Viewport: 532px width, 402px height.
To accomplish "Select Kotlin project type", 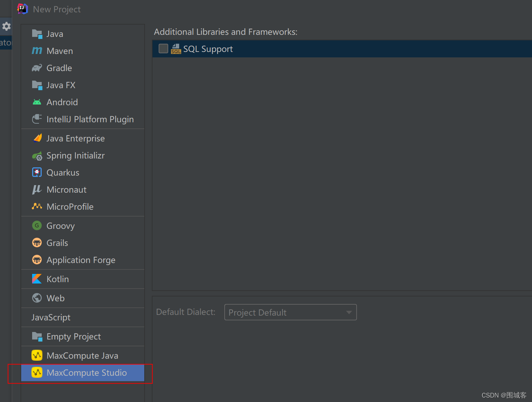I will (83, 279).
